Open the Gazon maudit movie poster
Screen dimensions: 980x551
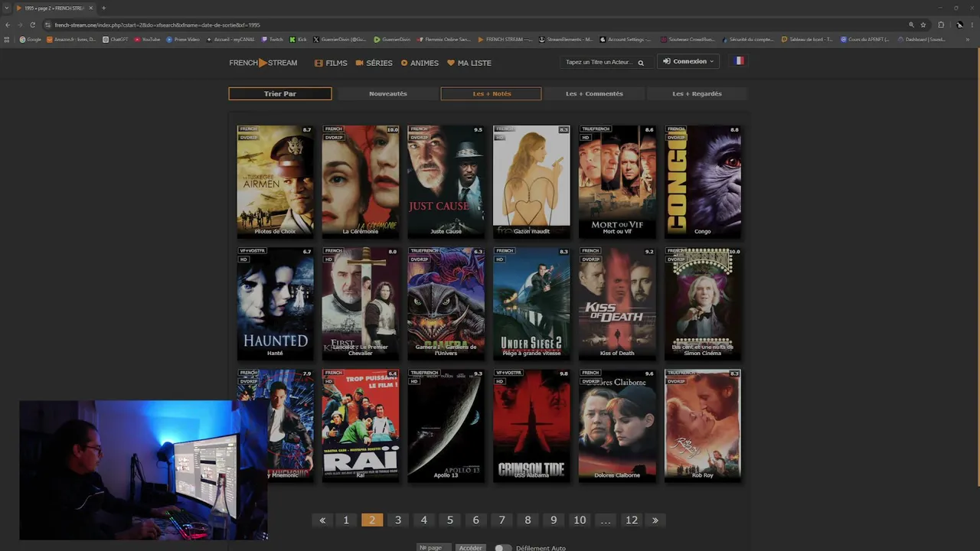(531, 181)
